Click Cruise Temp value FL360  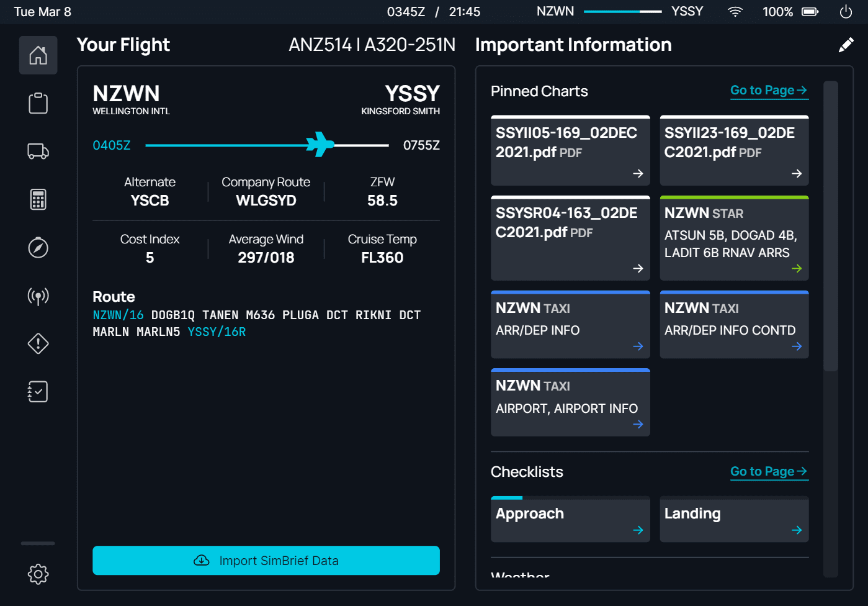pos(382,258)
